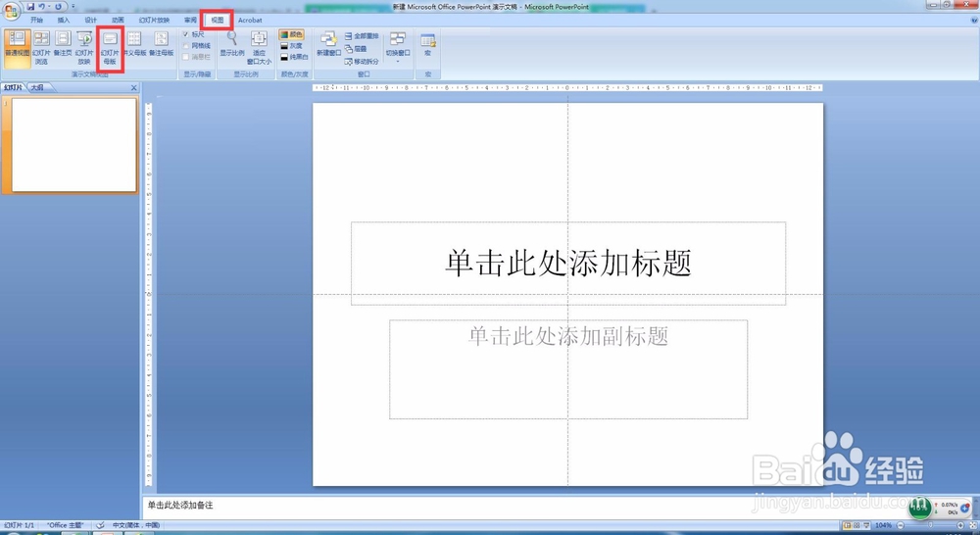Click the 104% zoom level button
This screenshot has height=535, width=980.
click(883, 525)
